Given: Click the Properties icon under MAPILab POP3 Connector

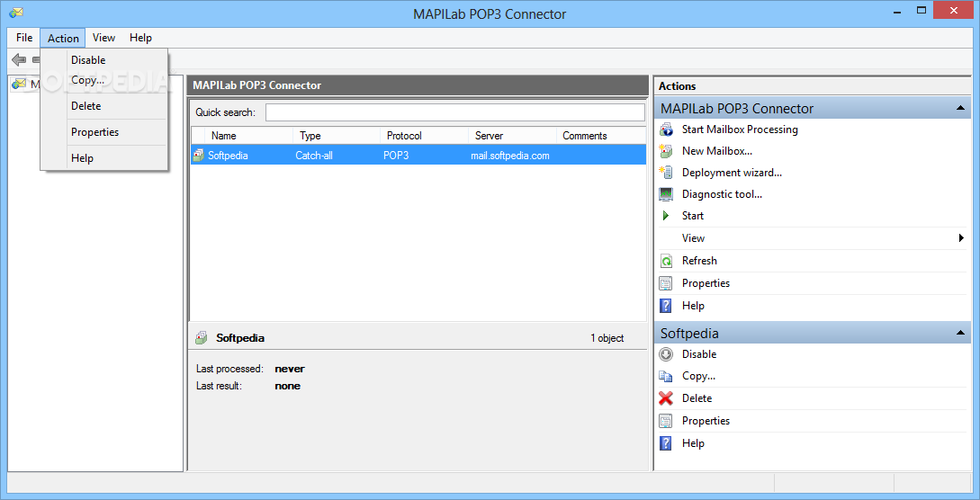Looking at the screenshot, I should pyautogui.click(x=666, y=283).
